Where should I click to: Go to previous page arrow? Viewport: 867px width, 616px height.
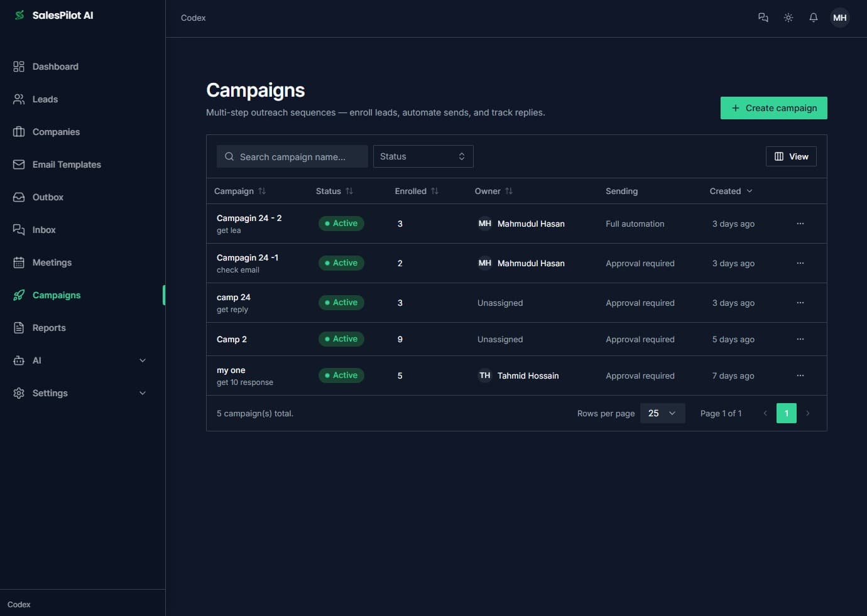[x=765, y=413]
